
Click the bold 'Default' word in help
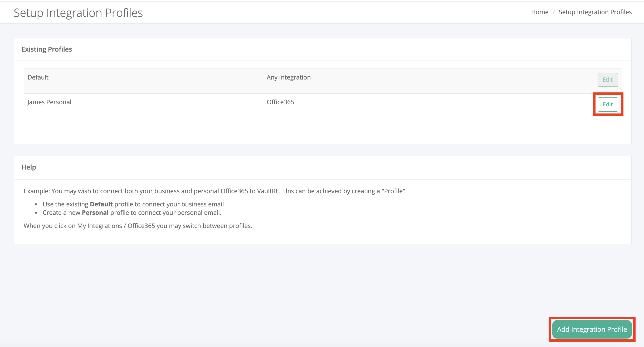tap(101, 204)
